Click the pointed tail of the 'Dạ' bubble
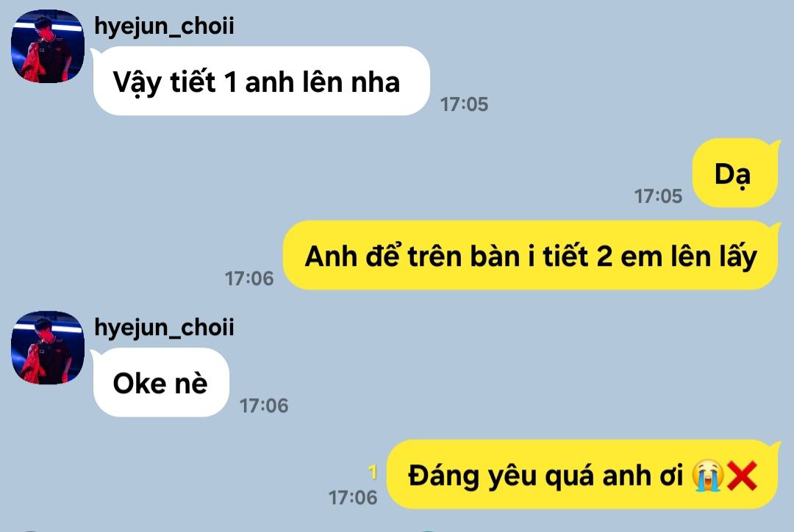Viewport: 794px width, 532px height. [x=773, y=145]
